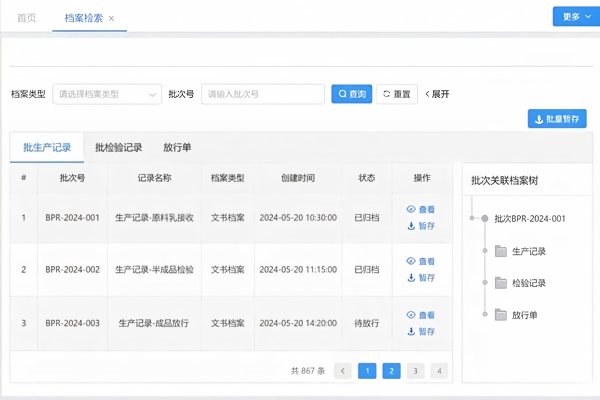Image resolution: width=600 pixels, height=400 pixels.
Task: Open the 生产记录 folder in tree
Action: coord(520,251)
